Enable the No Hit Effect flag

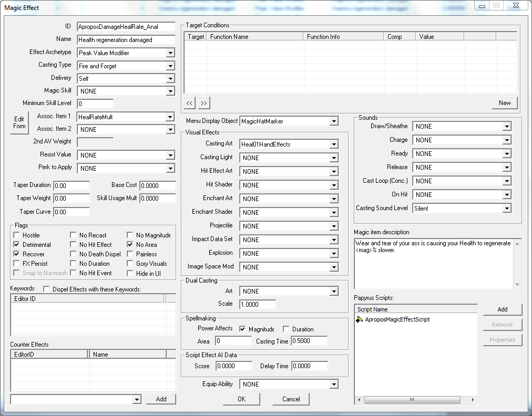point(73,244)
